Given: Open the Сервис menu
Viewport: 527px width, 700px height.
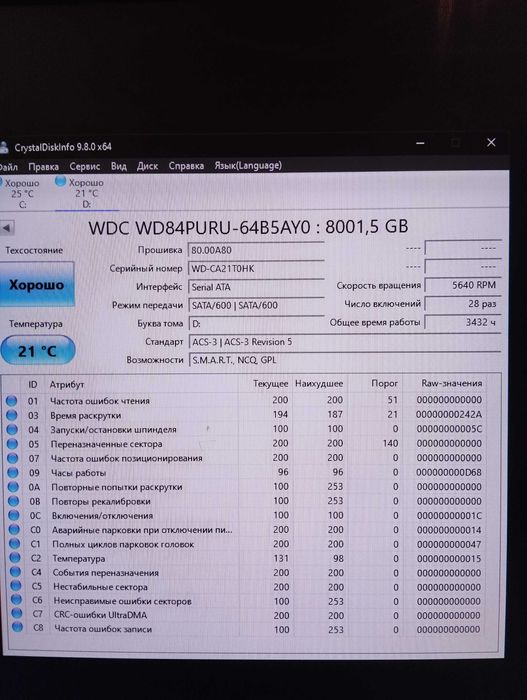Looking at the screenshot, I should pos(84,167).
